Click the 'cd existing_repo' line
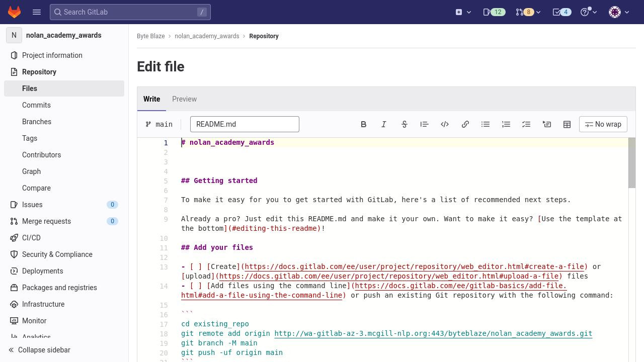 coord(215,324)
